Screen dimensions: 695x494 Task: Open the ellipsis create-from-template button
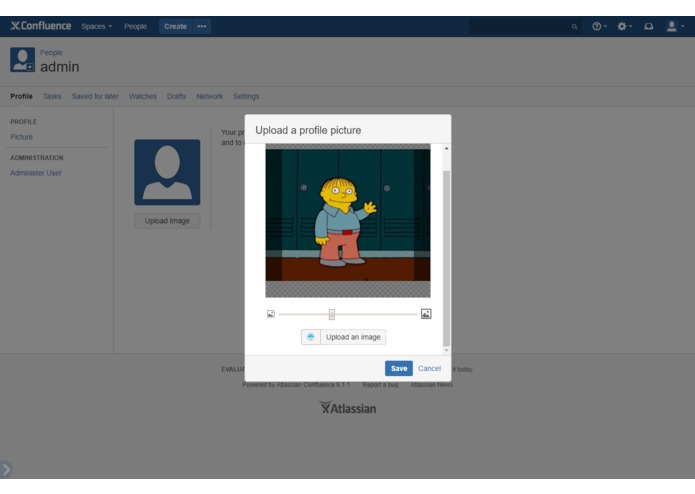click(202, 27)
